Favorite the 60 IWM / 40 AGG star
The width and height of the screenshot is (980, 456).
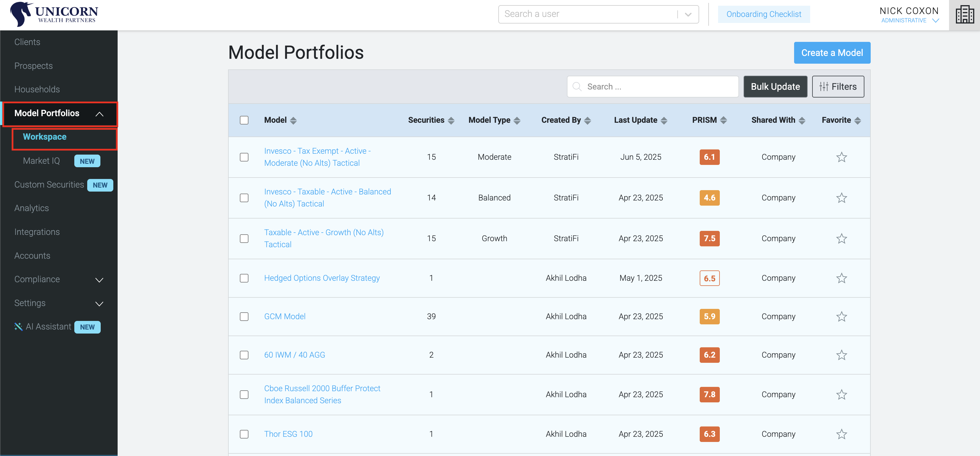click(x=841, y=355)
